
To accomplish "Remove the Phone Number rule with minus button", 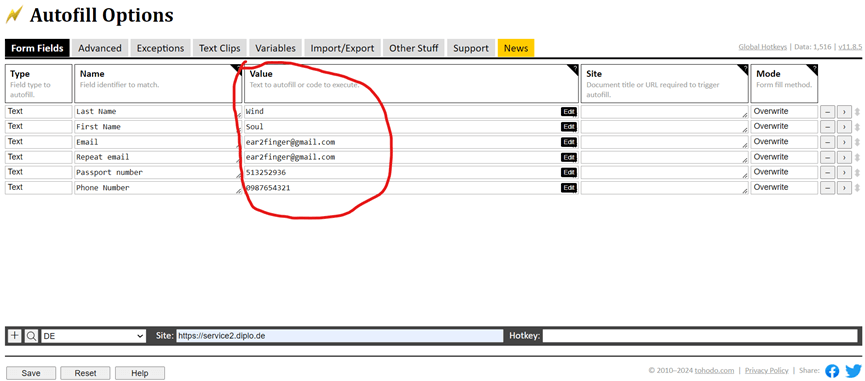I will [x=827, y=188].
